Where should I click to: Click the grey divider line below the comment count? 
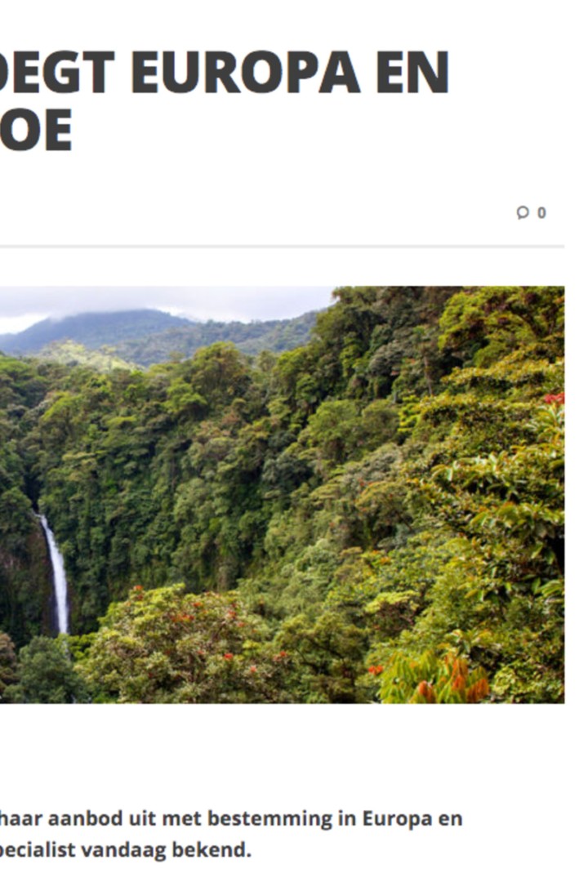pos(282,247)
